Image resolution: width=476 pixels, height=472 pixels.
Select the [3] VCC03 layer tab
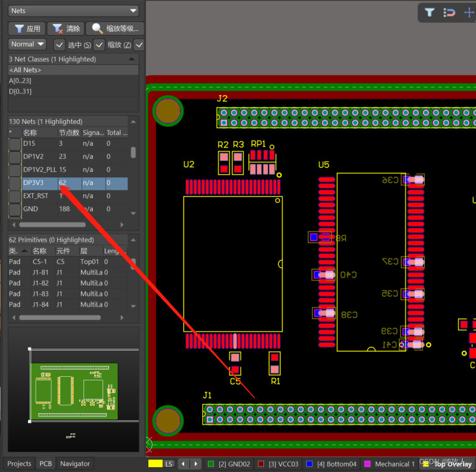tap(278, 464)
